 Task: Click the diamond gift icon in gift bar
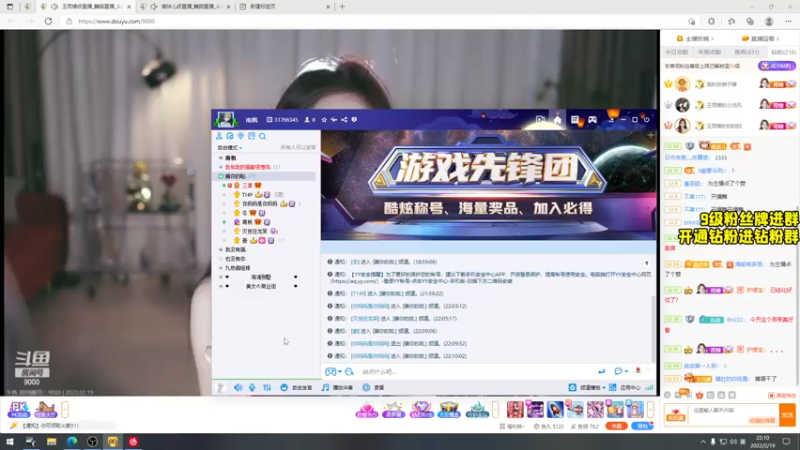pos(421,410)
